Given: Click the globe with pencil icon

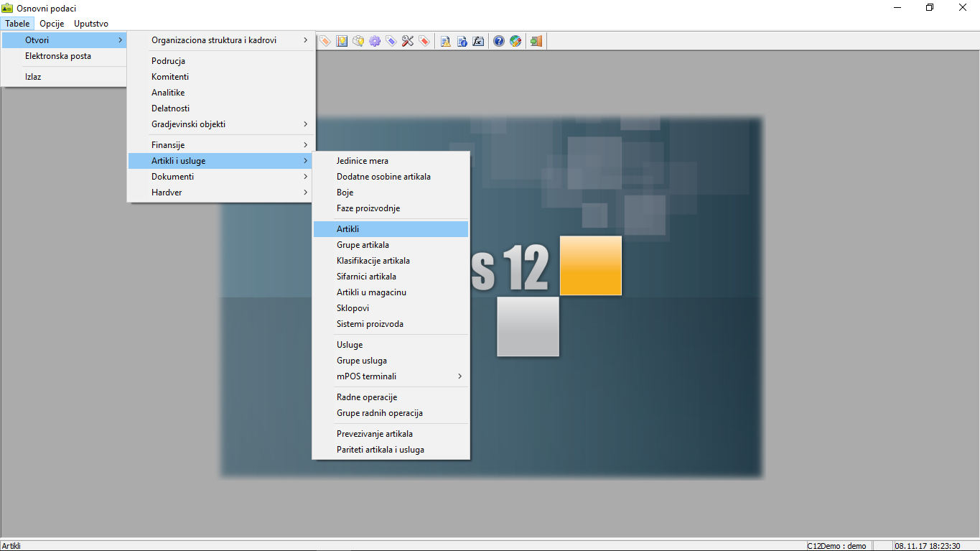Looking at the screenshot, I should 515,41.
